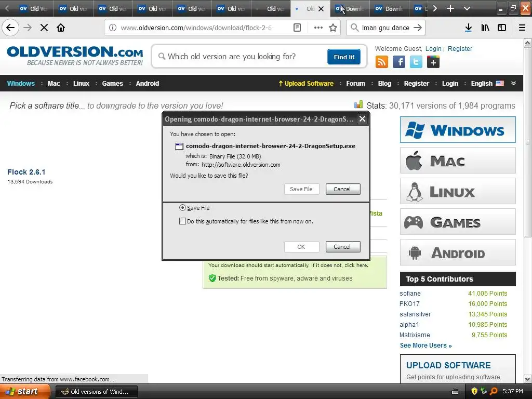Switch to the active Old Version tab

tap(310, 8)
